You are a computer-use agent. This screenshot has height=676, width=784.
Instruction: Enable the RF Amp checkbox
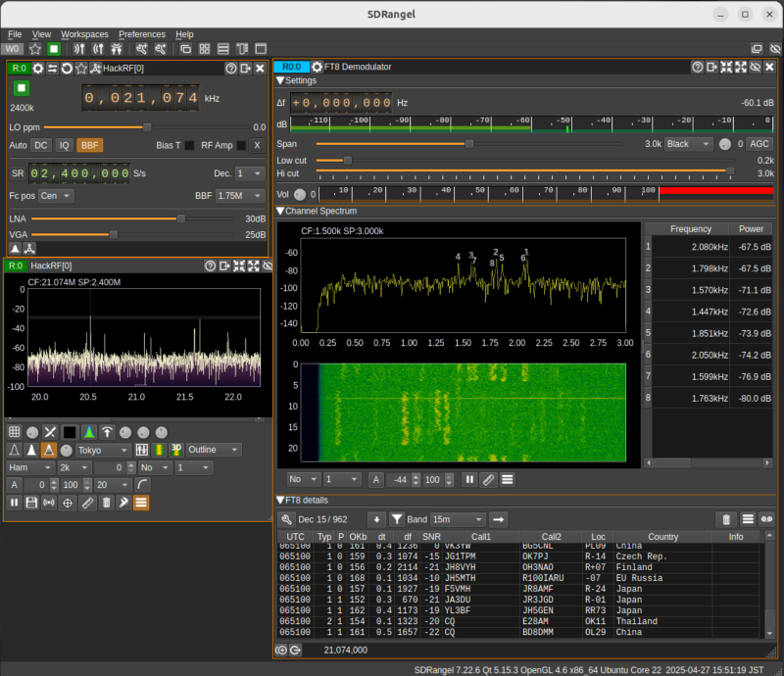pyautogui.click(x=240, y=145)
